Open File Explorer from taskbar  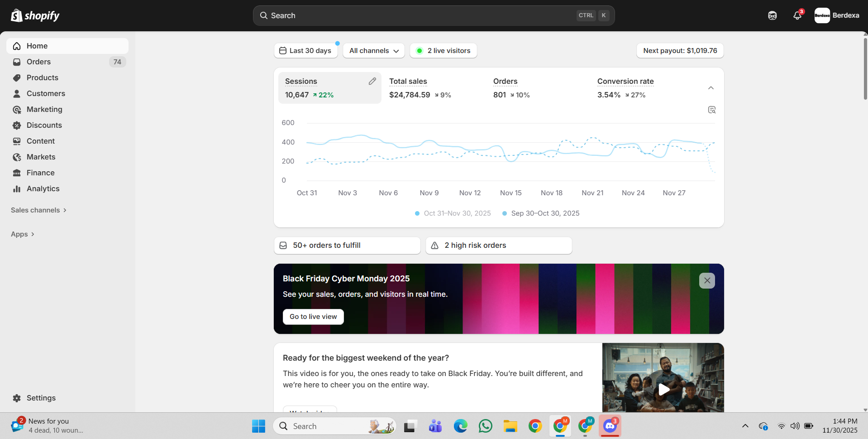click(x=510, y=426)
